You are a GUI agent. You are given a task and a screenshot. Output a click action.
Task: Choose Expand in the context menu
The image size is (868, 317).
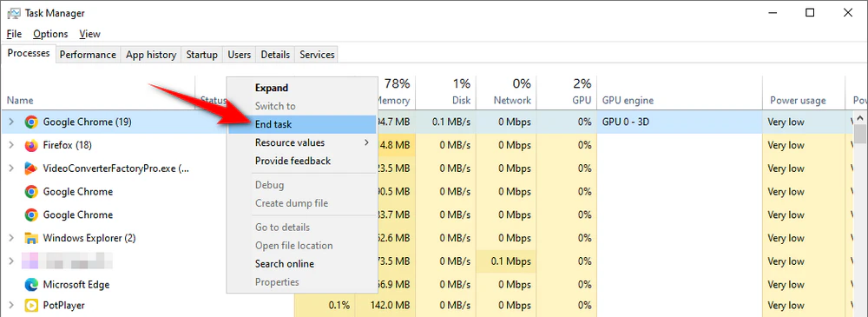tap(302, 88)
